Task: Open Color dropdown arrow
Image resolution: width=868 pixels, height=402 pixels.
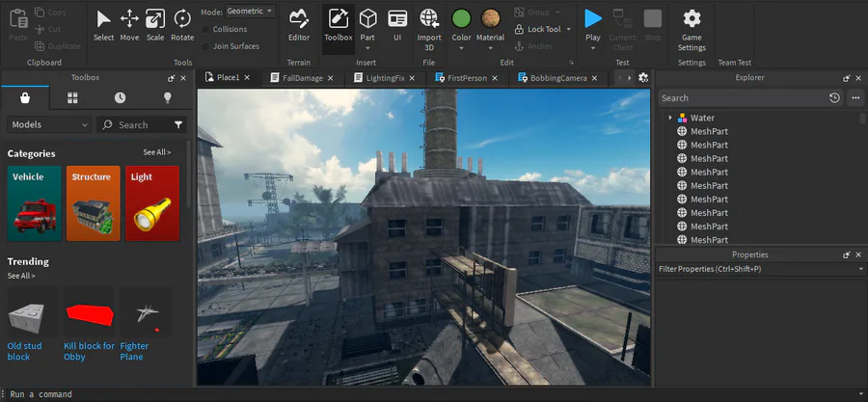Action: 461,48
